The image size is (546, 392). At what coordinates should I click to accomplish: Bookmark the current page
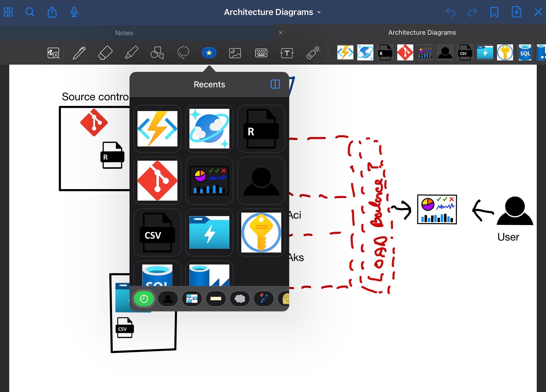click(x=494, y=12)
